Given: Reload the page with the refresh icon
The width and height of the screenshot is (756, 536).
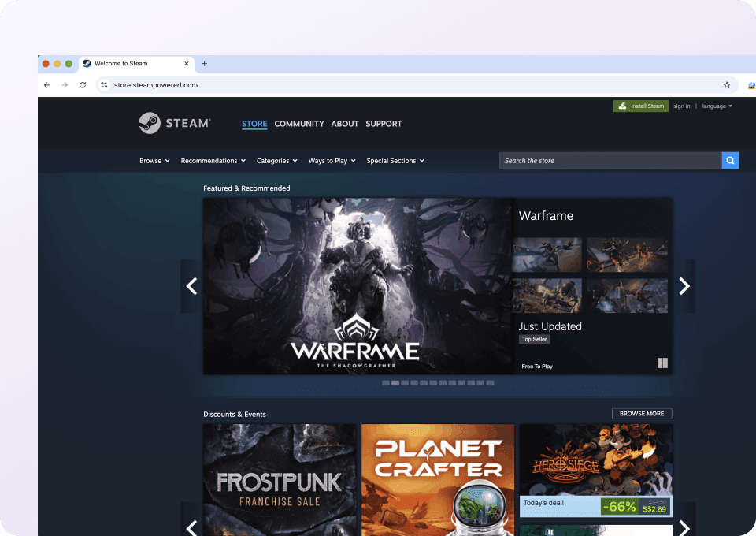Looking at the screenshot, I should [83, 85].
